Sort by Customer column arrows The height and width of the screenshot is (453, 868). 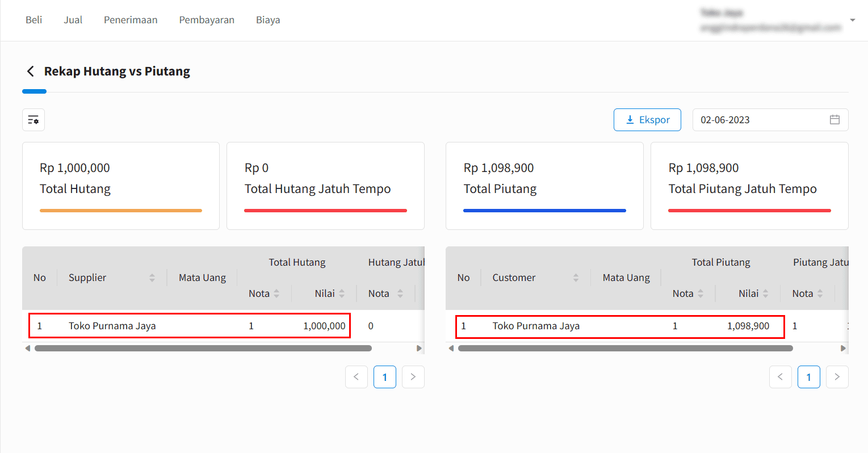coord(576,278)
